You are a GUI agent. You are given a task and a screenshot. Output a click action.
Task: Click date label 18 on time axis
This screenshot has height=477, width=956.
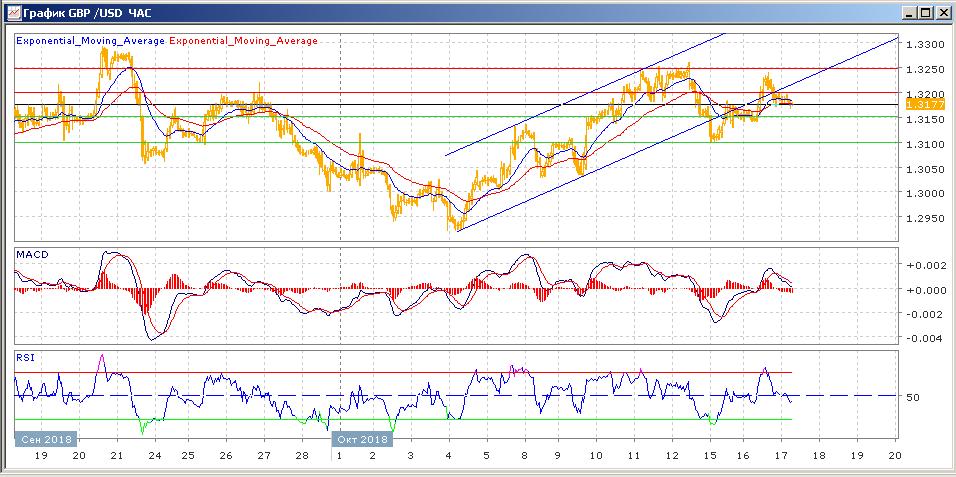(818, 456)
